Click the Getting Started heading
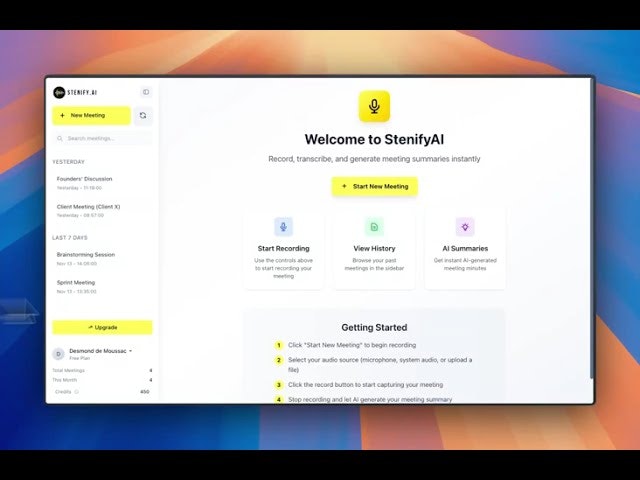 (x=374, y=327)
